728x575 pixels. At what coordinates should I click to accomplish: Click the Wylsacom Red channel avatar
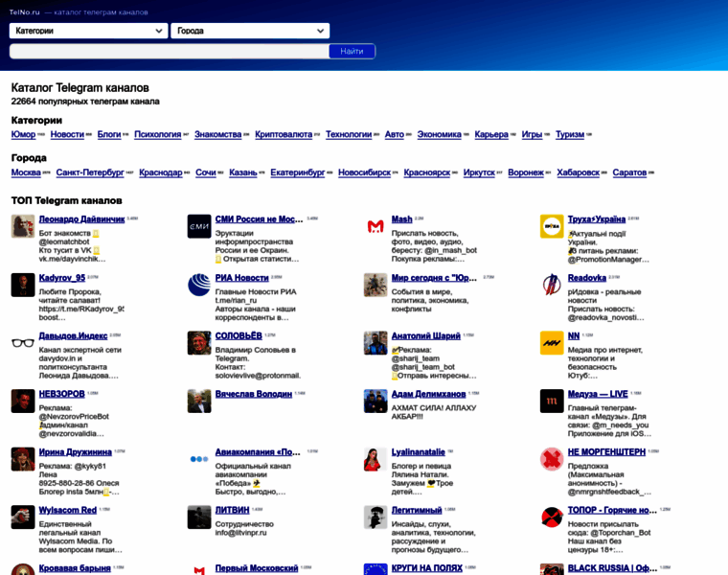point(23,517)
